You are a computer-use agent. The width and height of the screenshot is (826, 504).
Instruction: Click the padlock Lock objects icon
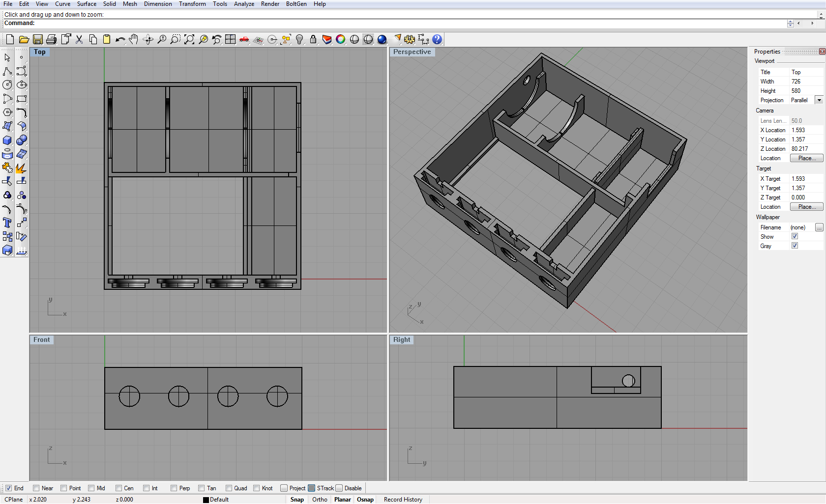tap(313, 40)
